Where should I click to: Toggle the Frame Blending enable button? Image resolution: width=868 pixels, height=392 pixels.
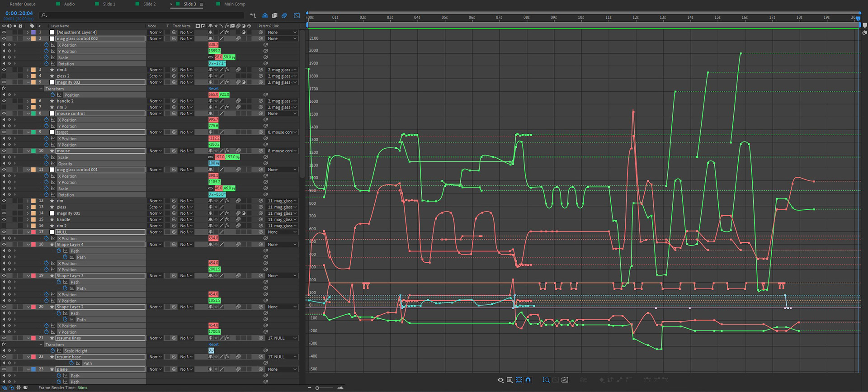[x=274, y=15]
